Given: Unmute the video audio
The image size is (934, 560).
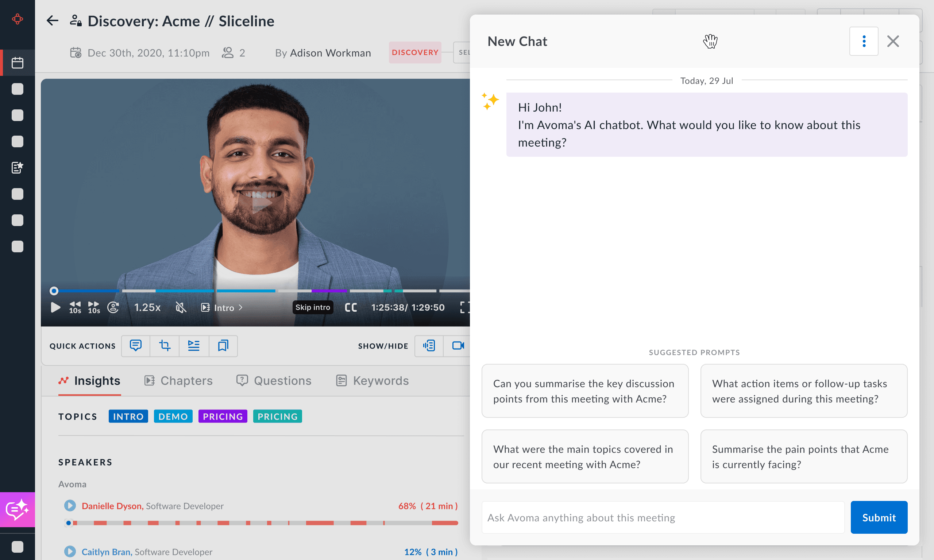Looking at the screenshot, I should (181, 307).
